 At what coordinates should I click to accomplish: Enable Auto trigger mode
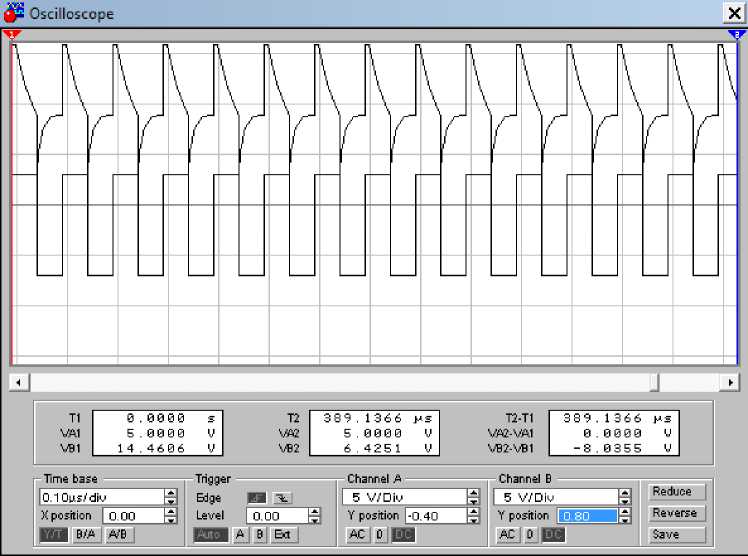[211, 535]
